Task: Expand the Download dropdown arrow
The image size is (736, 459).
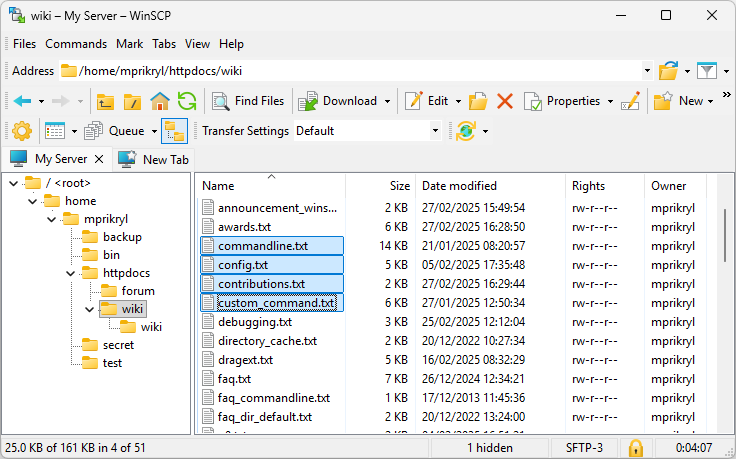Action: pos(385,101)
